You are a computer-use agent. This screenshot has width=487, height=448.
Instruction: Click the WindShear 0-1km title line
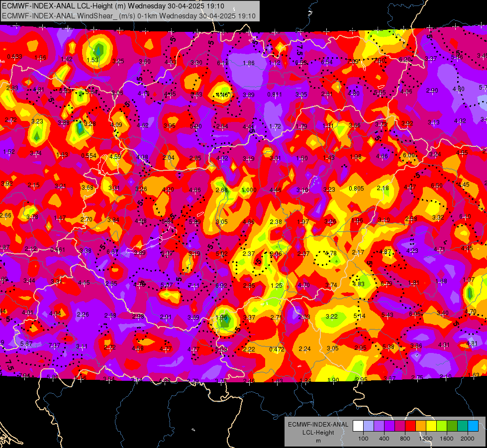click(x=128, y=16)
